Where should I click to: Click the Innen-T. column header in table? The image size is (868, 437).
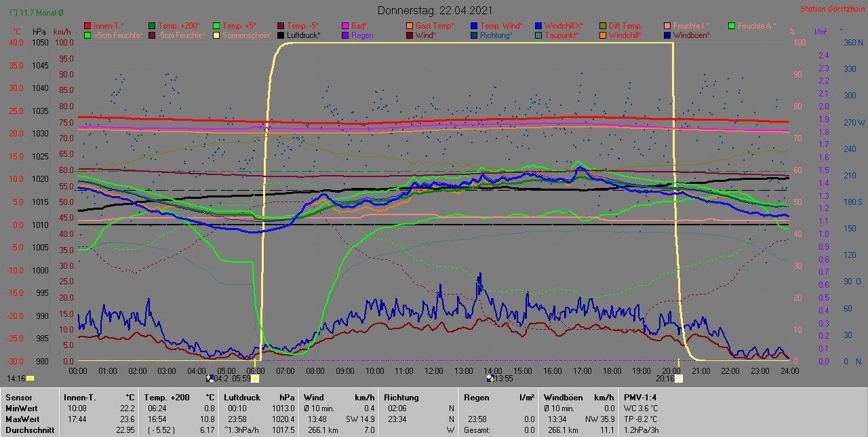80,397
